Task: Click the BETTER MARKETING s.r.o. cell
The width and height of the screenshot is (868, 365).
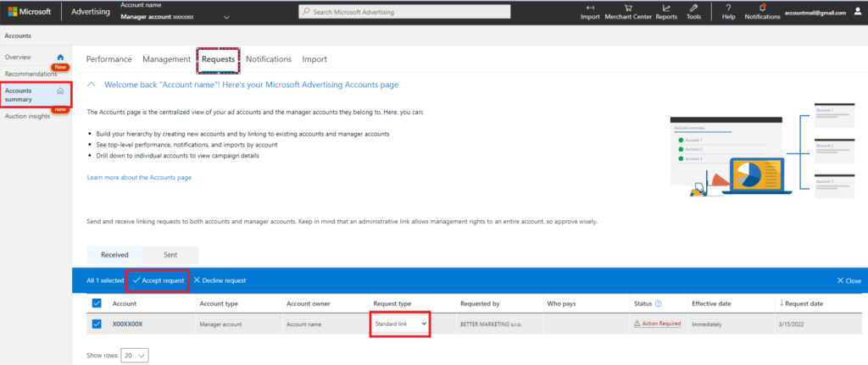Action: click(x=491, y=324)
